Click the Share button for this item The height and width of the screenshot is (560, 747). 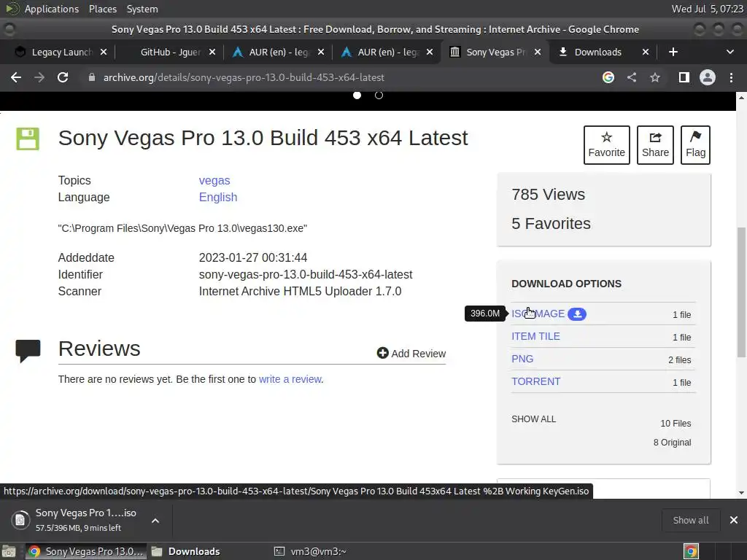(x=655, y=145)
